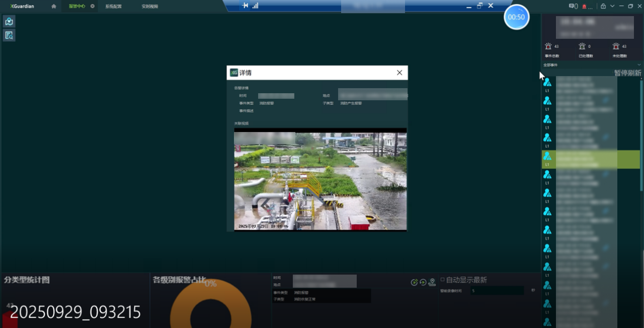Screen dimensions: 644x328
Task: Click the event list vertical scrollbar
Action: pyautogui.click(x=641, y=136)
